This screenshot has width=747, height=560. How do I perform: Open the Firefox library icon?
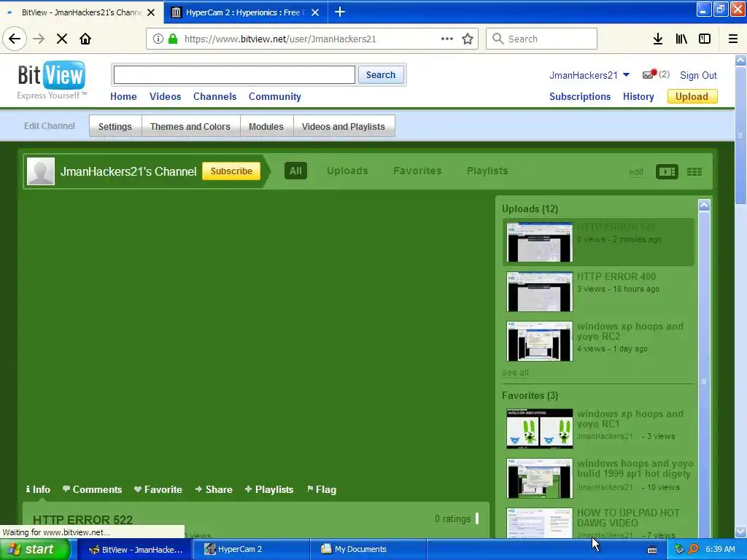coord(681,39)
